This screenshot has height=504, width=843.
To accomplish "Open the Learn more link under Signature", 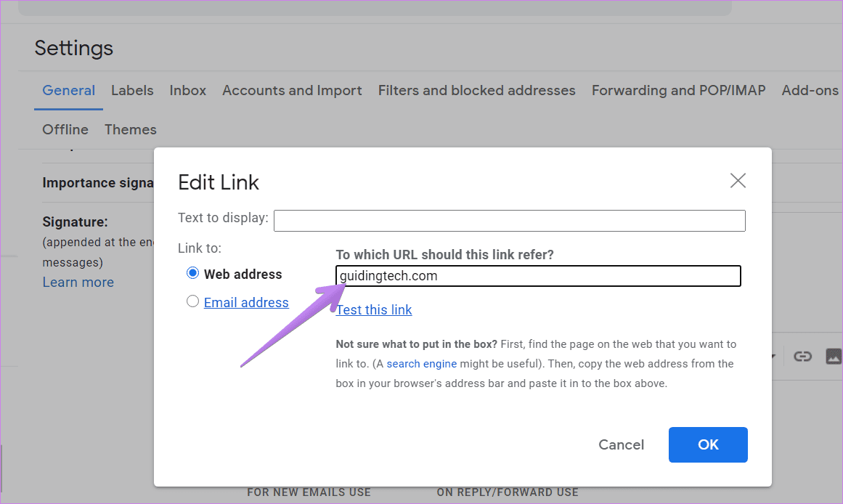I will [78, 283].
